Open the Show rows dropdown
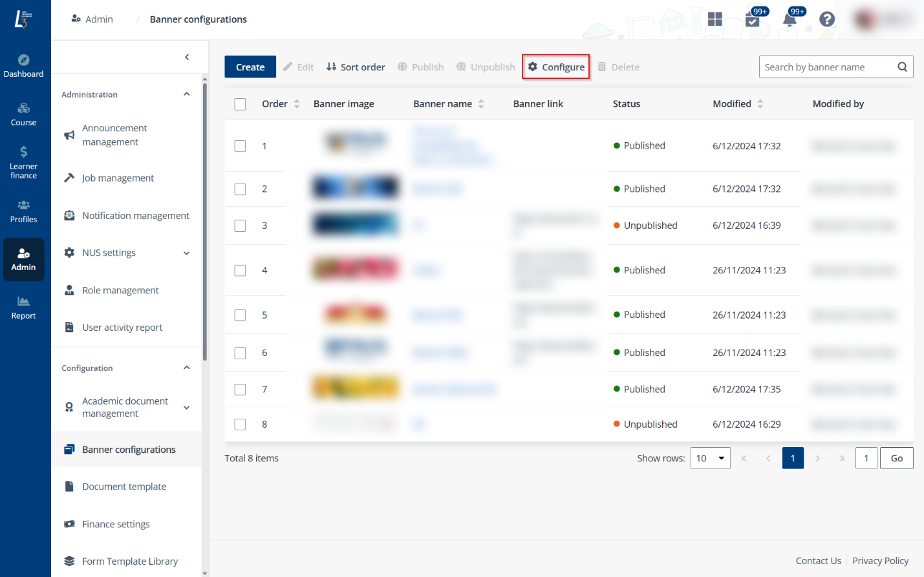 click(x=710, y=458)
